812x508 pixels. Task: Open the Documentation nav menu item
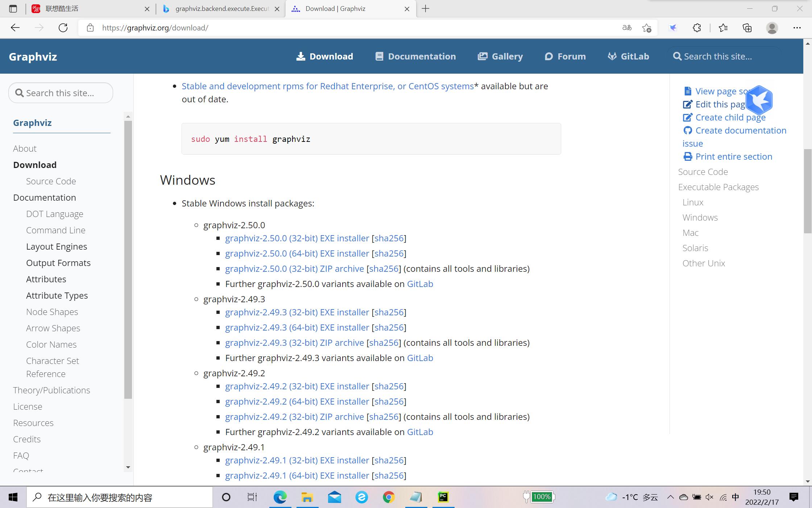[x=415, y=57]
